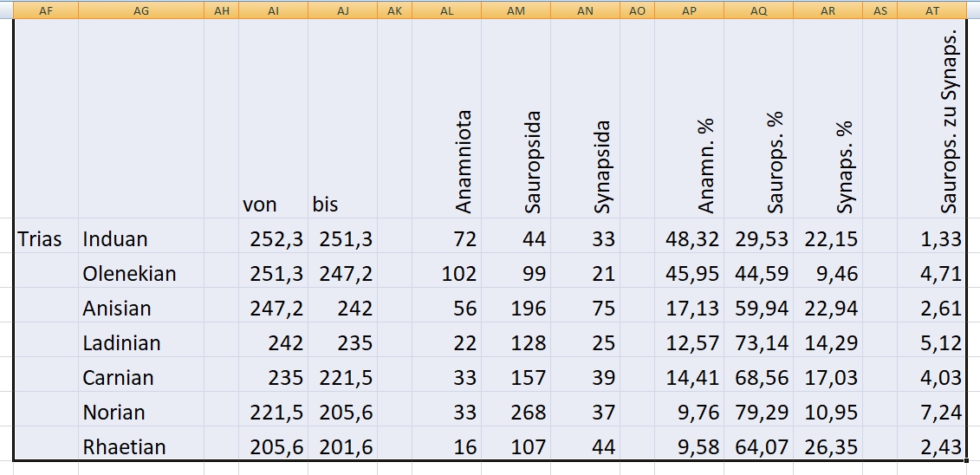Click the rotated Sauropsida header cell
Screen dimensions: 980x475
coord(533,162)
